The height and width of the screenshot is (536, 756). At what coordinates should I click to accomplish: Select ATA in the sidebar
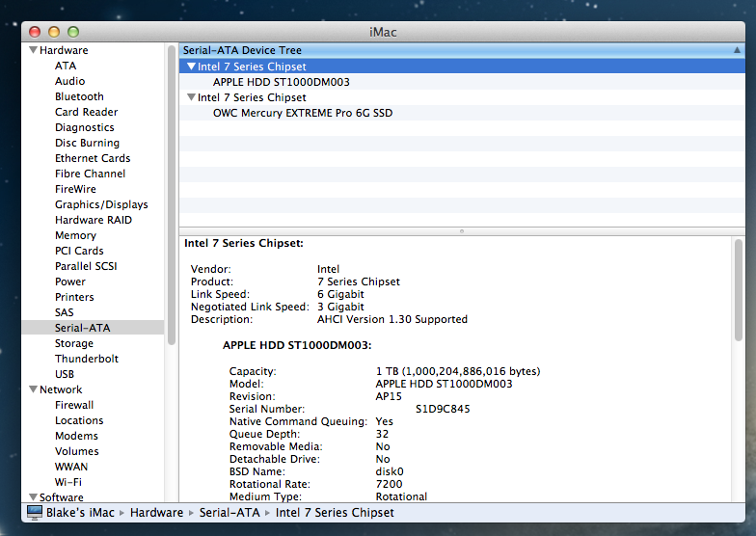(x=66, y=66)
